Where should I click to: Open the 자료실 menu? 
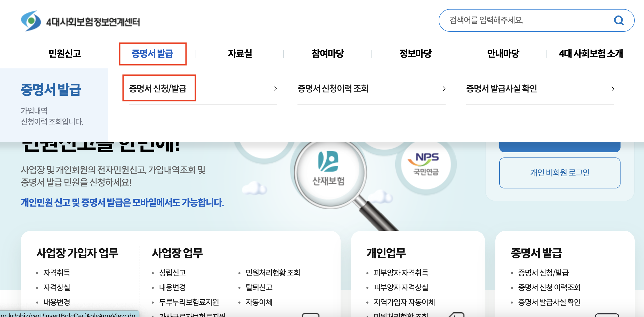pyautogui.click(x=240, y=54)
